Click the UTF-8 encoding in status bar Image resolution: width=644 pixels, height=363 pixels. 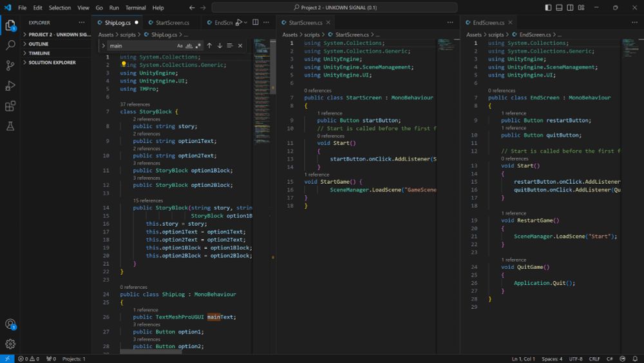click(x=575, y=358)
